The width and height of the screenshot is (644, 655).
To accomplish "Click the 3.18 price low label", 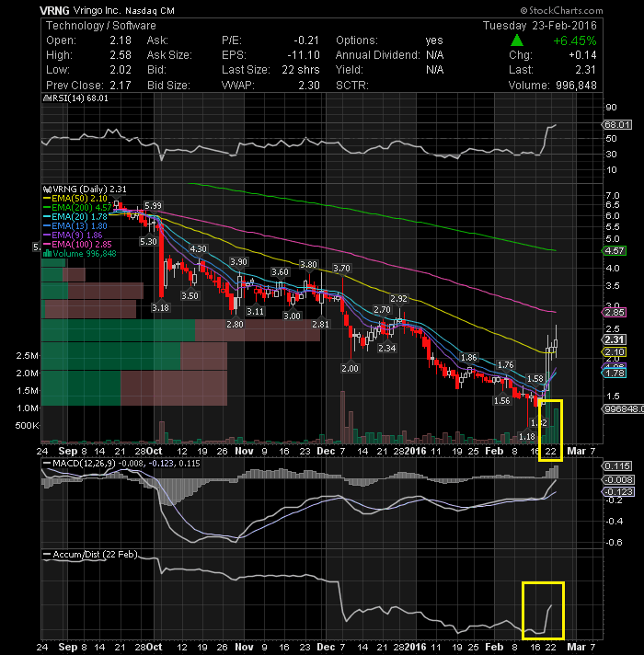I will click(160, 308).
